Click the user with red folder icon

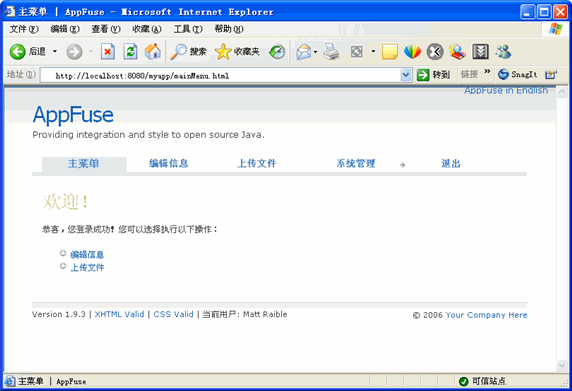[457, 52]
